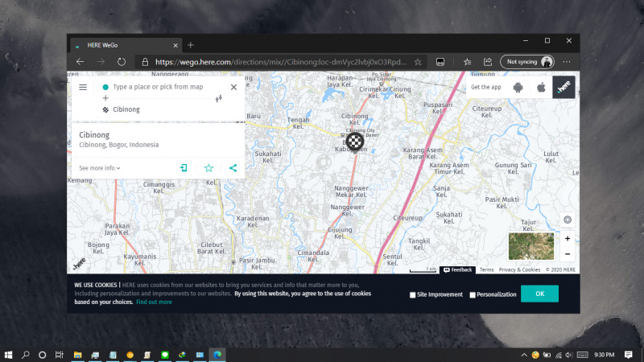Close the route planner with the X
Screen dimensions: 644x362
(233, 87)
